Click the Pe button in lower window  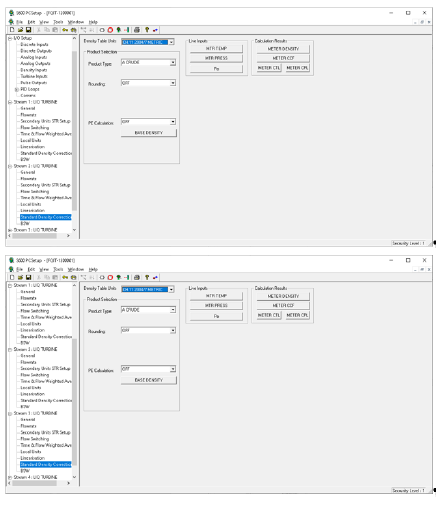(x=216, y=316)
